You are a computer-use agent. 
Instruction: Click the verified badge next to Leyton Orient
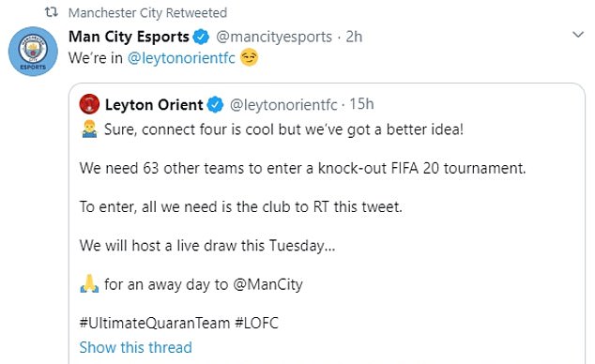215,105
